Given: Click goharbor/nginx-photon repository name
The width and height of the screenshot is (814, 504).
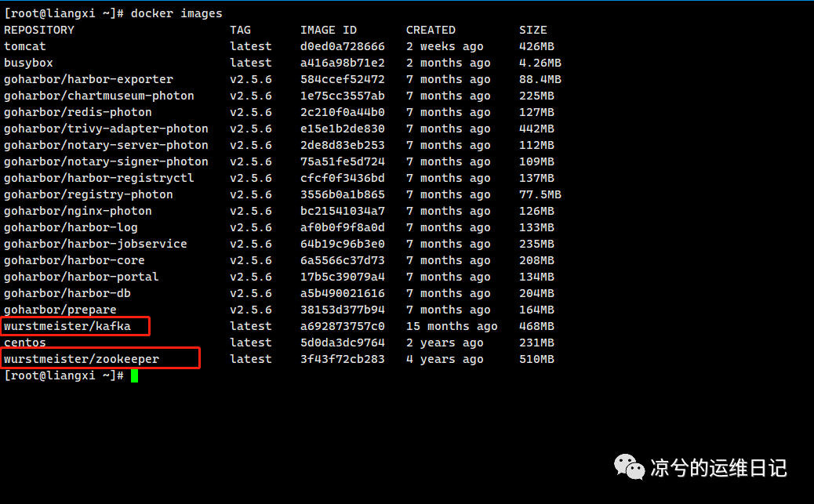Looking at the screenshot, I should coord(78,212).
